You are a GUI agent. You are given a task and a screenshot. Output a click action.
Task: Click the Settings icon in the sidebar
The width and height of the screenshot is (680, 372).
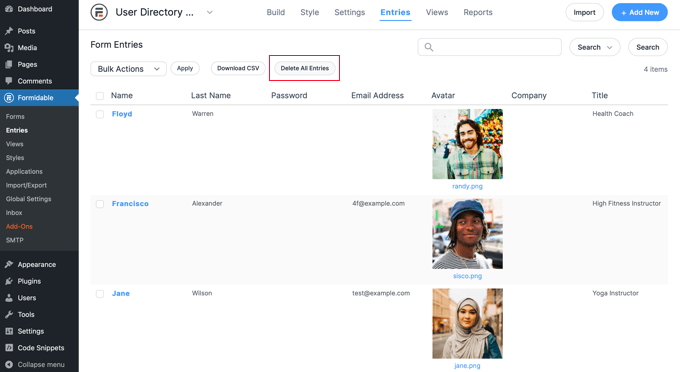click(9, 331)
